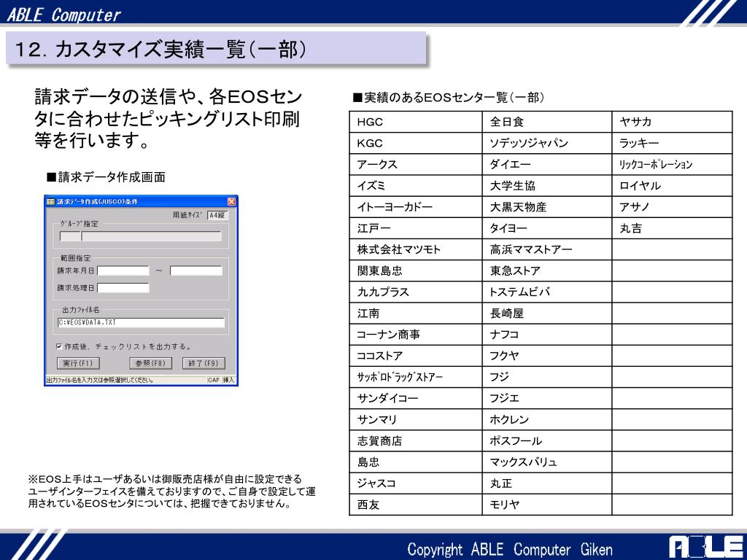This screenshot has height=560, width=747.
Task: Close the 請求データ作成(JUSCO)条件 dialog
Action: tap(231, 201)
